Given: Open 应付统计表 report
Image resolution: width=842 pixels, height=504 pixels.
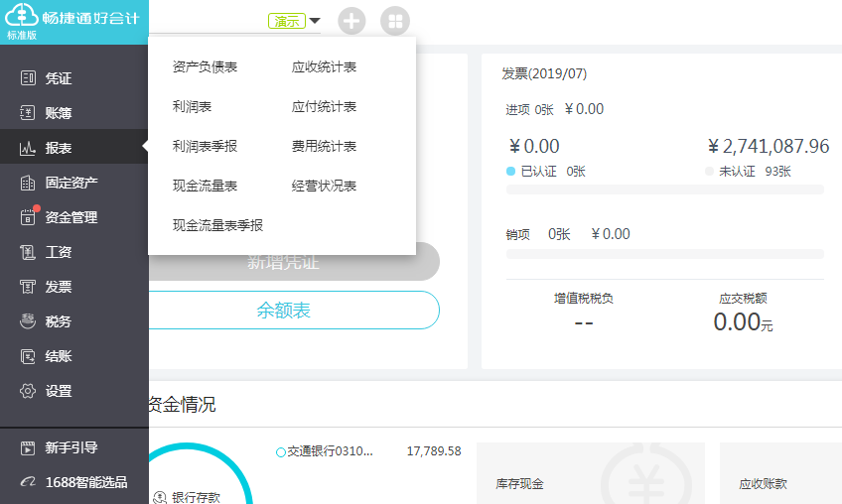Looking at the screenshot, I should pyautogui.click(x=324, y=107).
